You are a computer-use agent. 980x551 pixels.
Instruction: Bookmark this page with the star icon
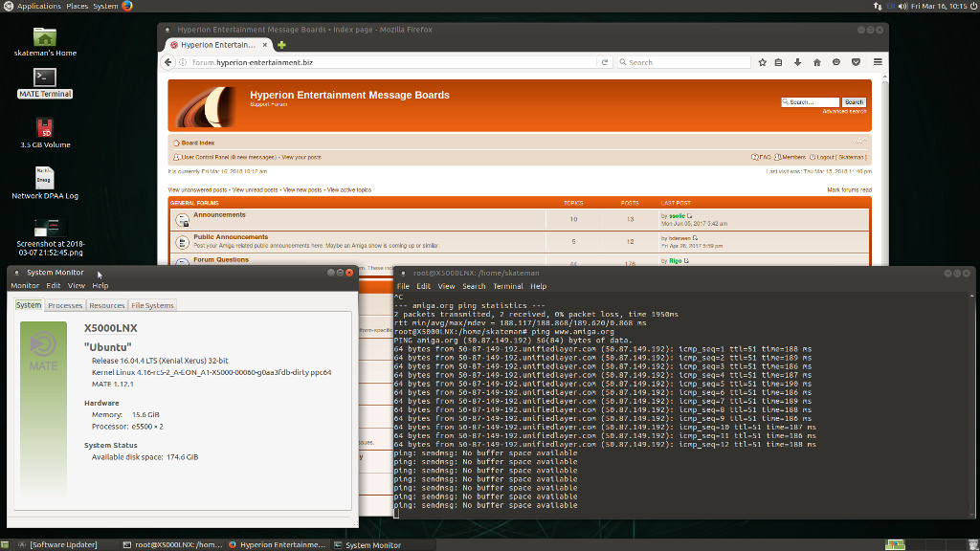[762, 62]
